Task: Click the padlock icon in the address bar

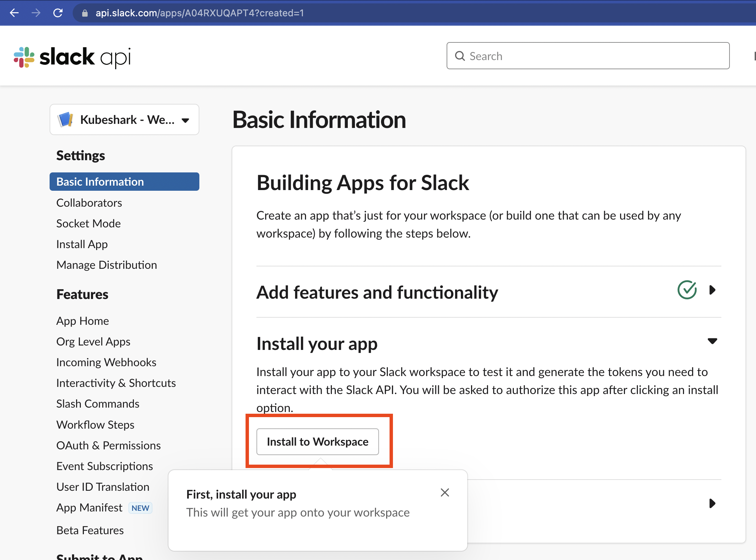Action: (x=85, y=13)
